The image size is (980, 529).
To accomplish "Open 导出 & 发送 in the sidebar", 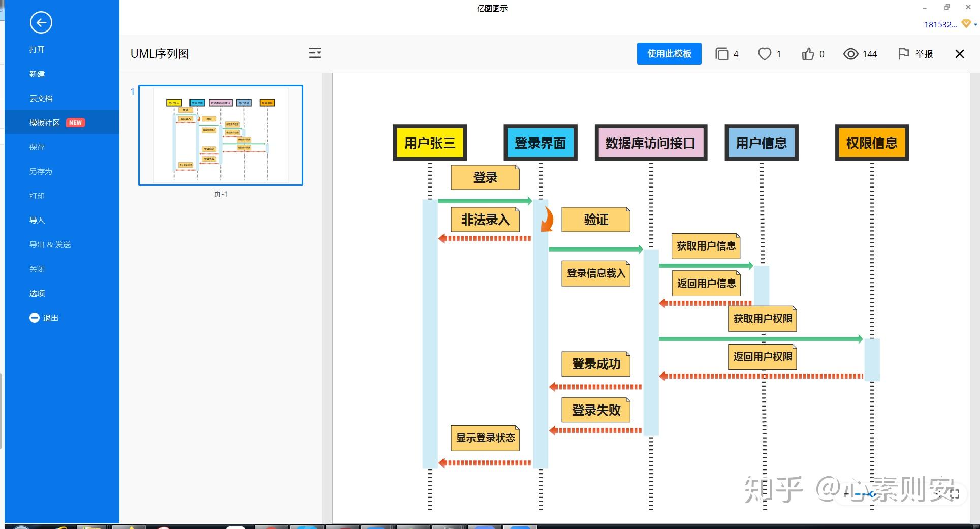I will (x=50, y=244).
